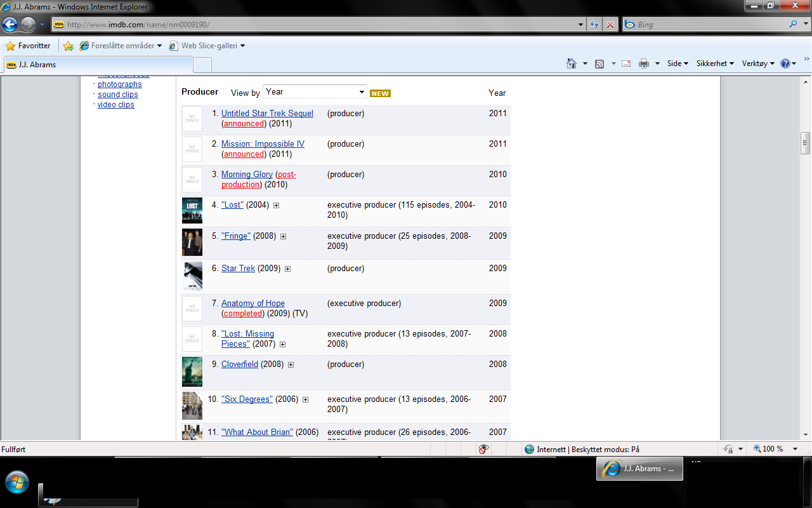The image size is (812, 508).
Task: Expand the Fringe credit plus icon
Action: [x=283, y=236]
